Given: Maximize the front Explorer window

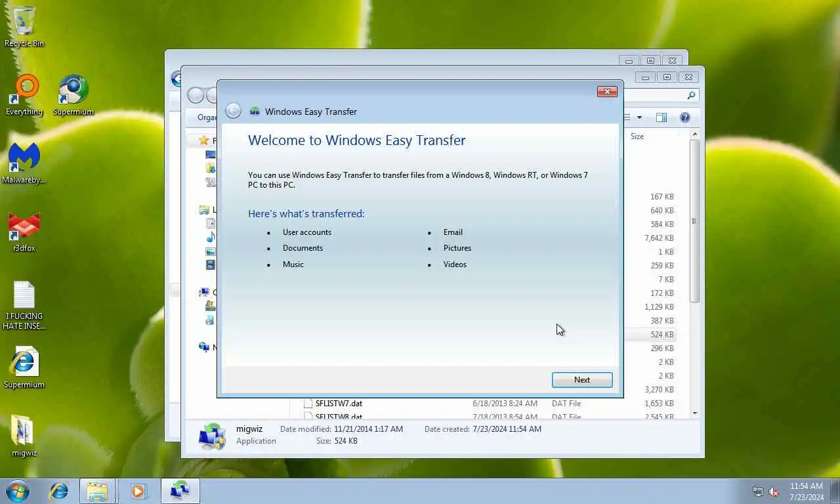Looking at the screenshot, I should click(x=667, y=77).
